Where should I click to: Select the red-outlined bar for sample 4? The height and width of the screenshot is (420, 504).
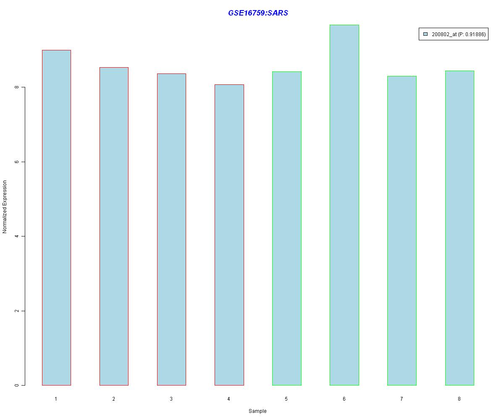coord(229,235)
